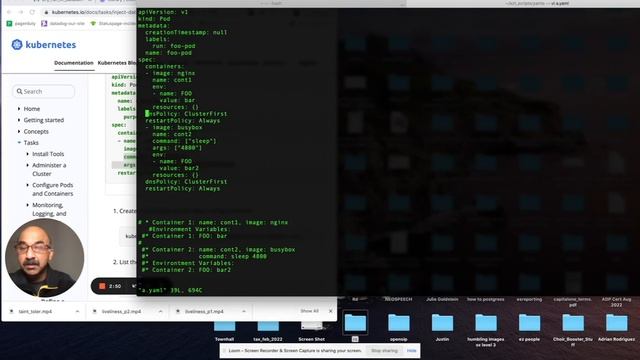
Task: Open options chevron for liveliness_p2.mp4
Action: click(160, 311)
